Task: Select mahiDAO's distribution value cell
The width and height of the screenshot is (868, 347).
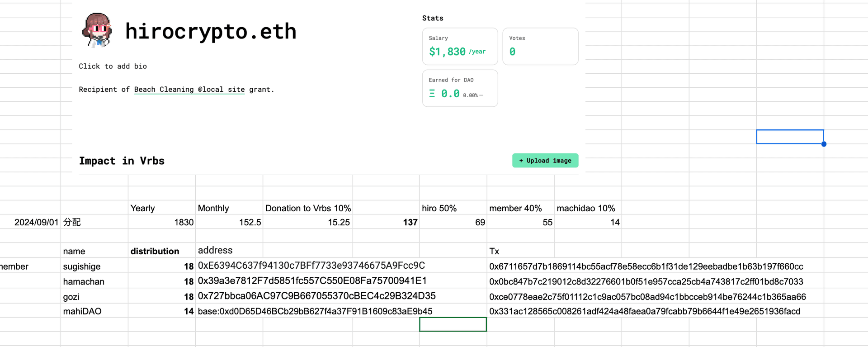Action: [x=162, y=311]
